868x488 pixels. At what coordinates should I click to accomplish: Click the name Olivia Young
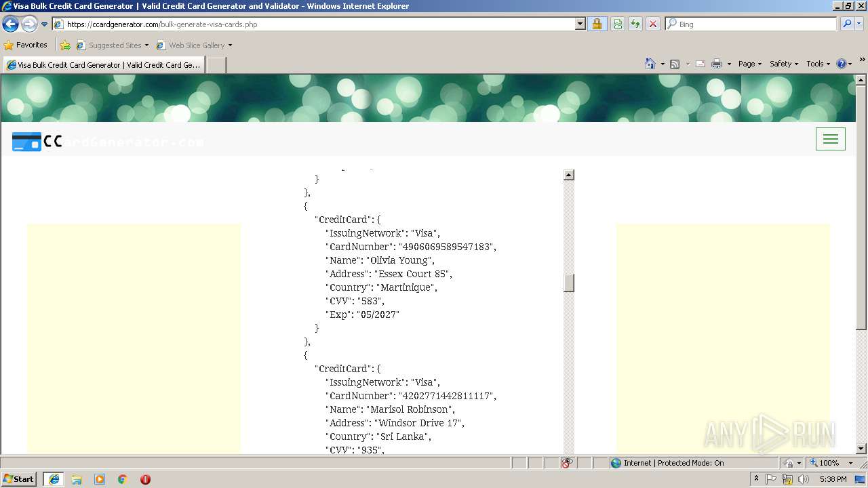(x=399, y=260)
